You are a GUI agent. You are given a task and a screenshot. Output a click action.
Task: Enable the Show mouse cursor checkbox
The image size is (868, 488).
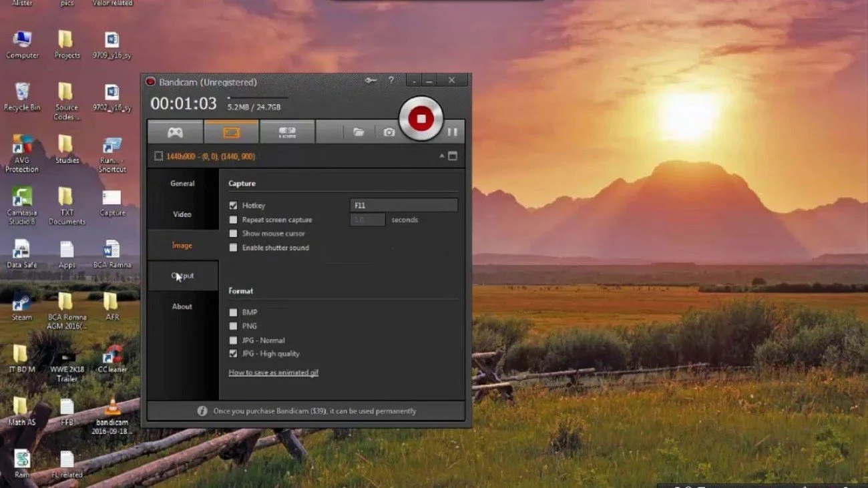[x=233, y=234]
